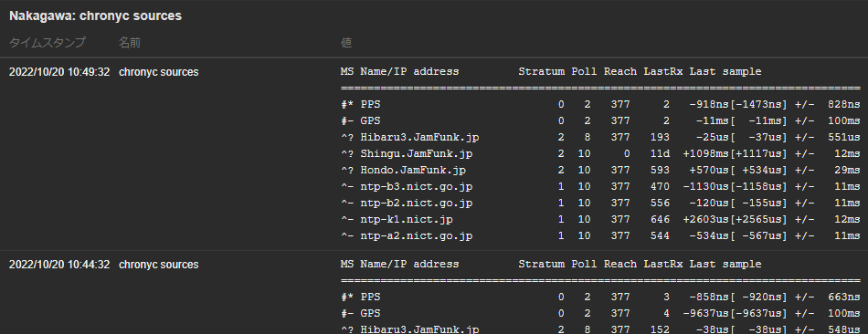This screenshot has height=334, width=868.
Task: Click the 値 column header
Action: [x=346, y=43]
